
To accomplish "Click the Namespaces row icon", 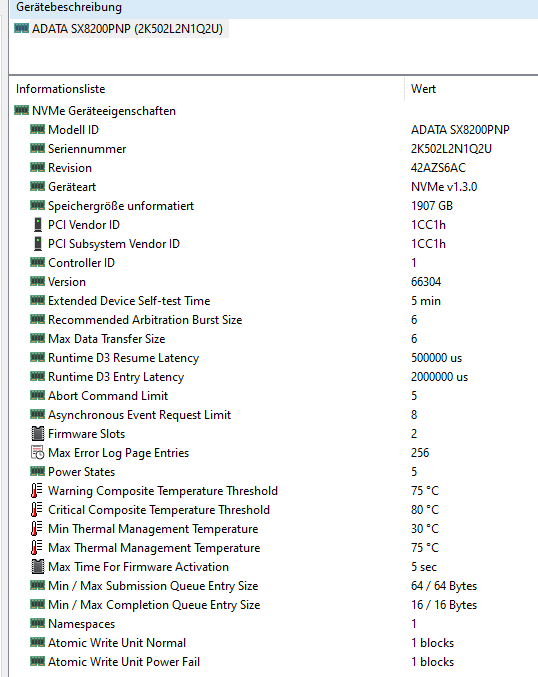I will click(x=38, y=623).
